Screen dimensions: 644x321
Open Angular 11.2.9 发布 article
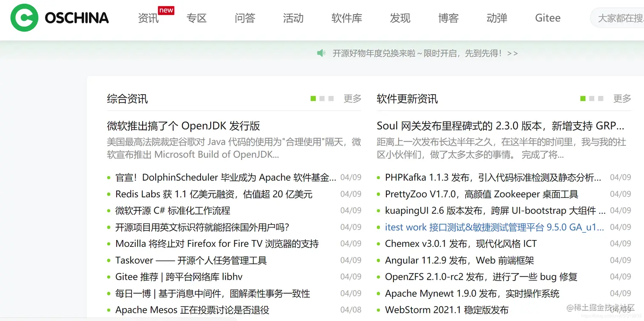[460, 260]
